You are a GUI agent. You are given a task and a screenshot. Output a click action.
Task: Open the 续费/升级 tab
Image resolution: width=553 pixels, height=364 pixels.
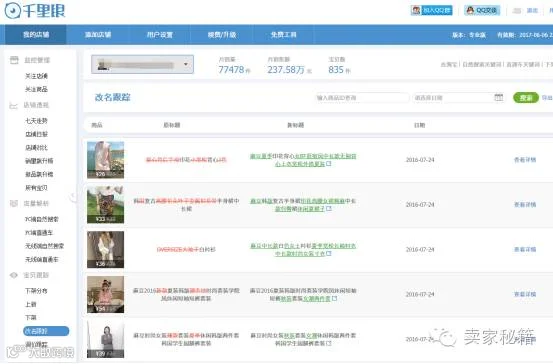(x=222, y=35)
